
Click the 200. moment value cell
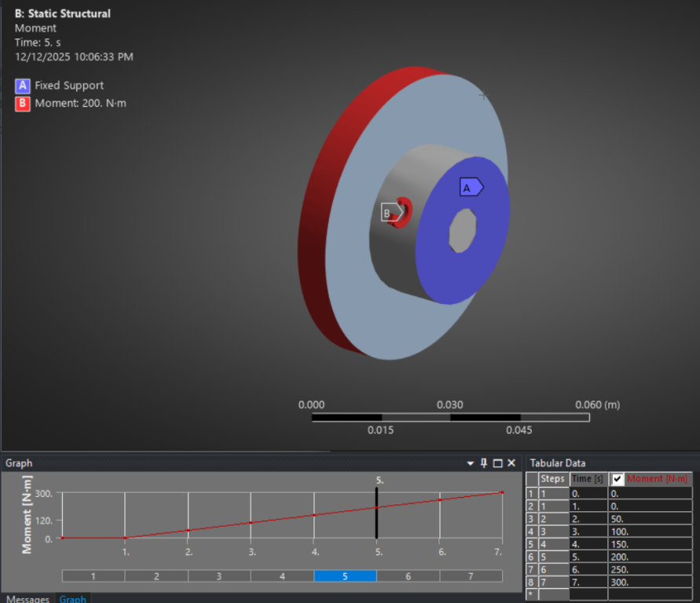pyautogui.click(x=649, y=556)
